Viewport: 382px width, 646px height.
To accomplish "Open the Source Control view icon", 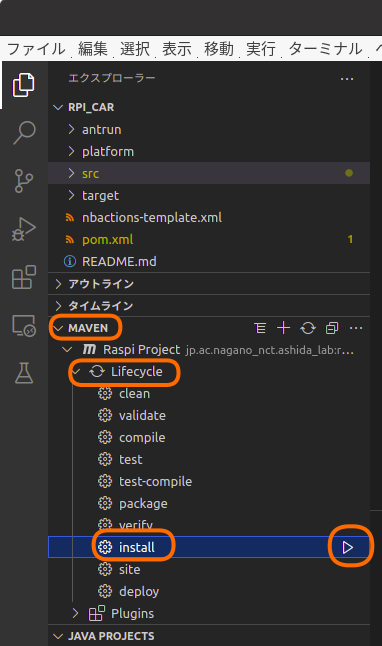I will pyautogui.click(x=23, y=181).
